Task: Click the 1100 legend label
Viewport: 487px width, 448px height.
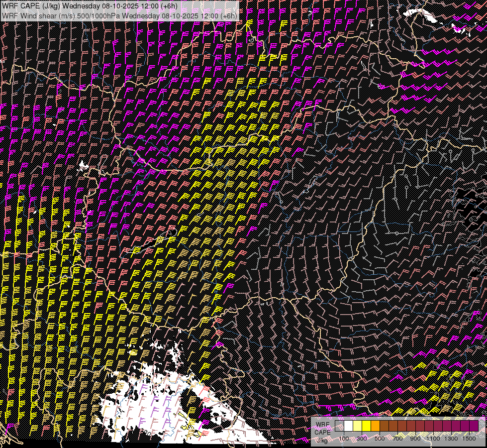Action: [x=433, y=439]
